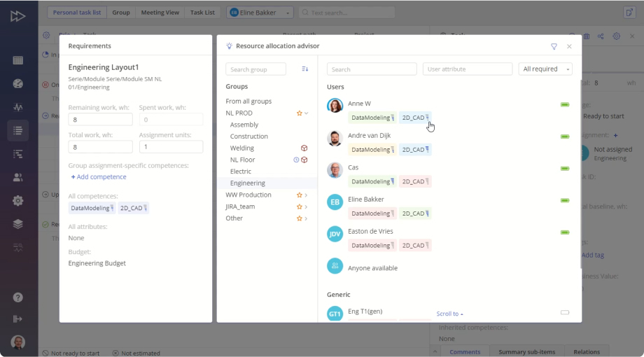Click the gear icon in task panel toolbar
This screenshot has width=644, height=357.
pos(617,36)
